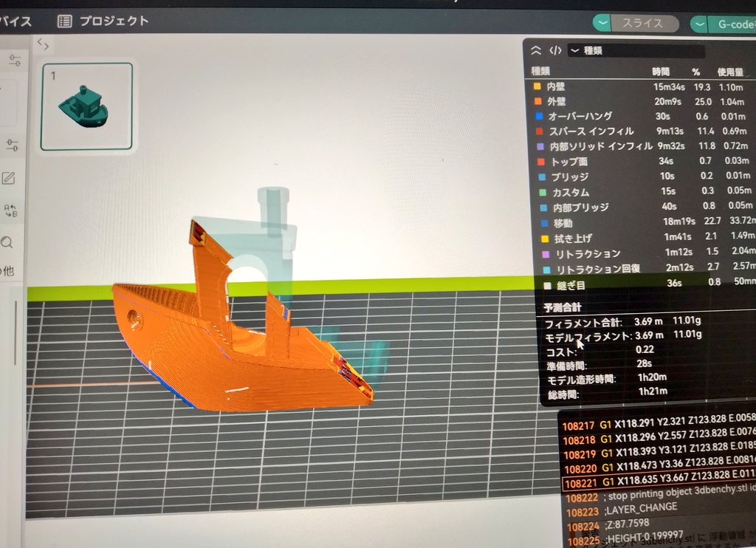The height and width of the screenshot is (548, 756).
Task: Open the dropdown arrow beside スライス
Action: point(602,23)
